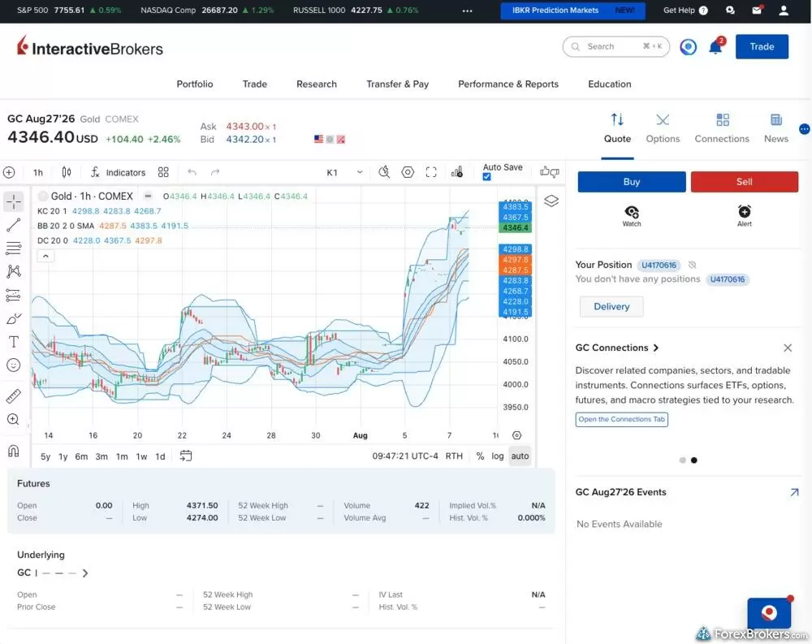Select the trend line drawing tool

tap(14, 224)
